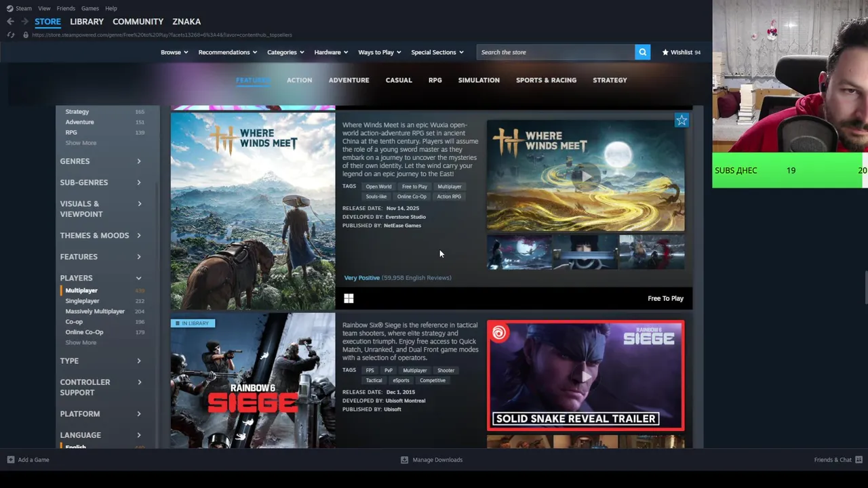Open the Help menu
The height and width of the screenshot is (488, 868).
(x=111, y=8)
